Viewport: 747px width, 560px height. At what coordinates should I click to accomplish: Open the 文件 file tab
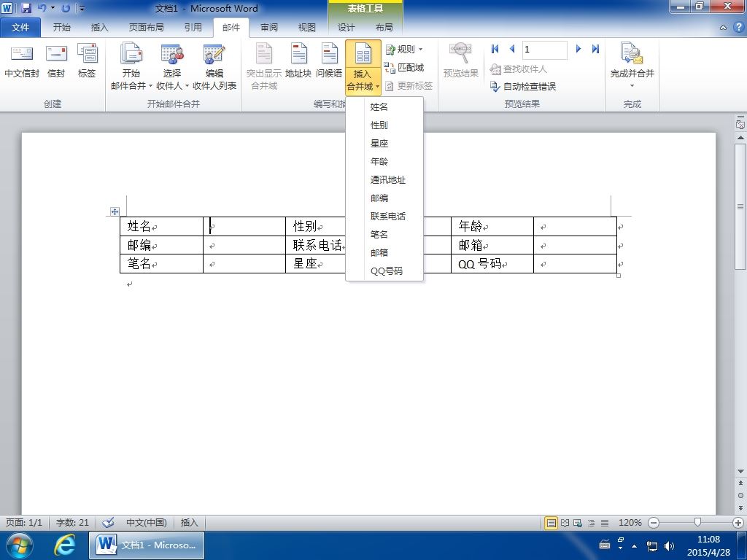point(20,28)
